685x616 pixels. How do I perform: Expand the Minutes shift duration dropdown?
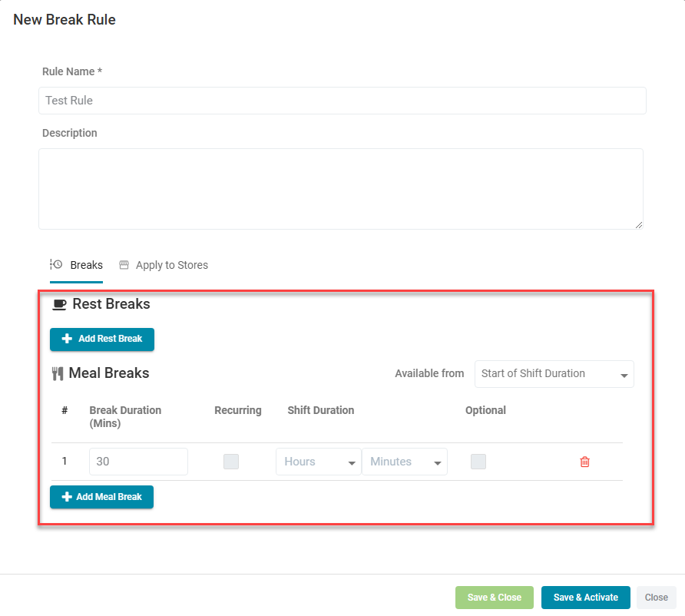[x=404, y=462]
